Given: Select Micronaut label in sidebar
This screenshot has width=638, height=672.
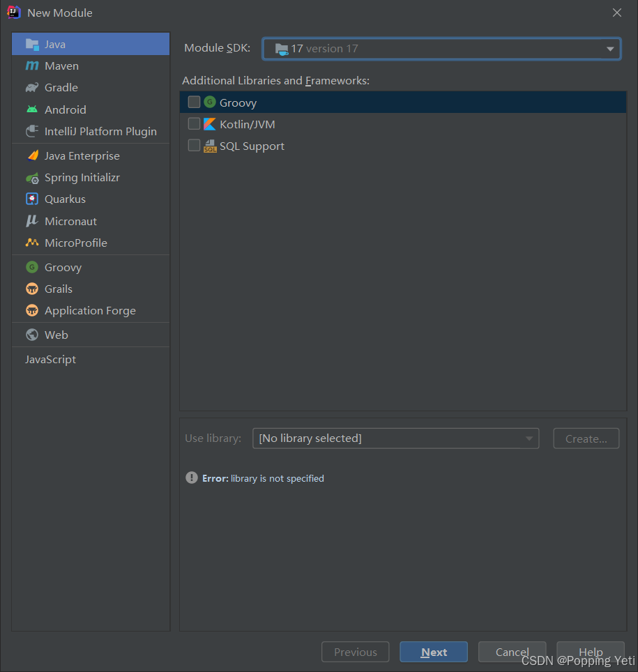Looking at the screenshot, I should [70, 221].
